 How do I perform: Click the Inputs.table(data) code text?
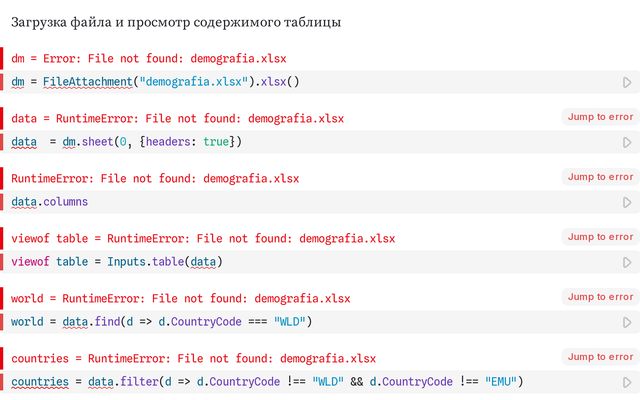pyautogui.click(x=165, y=262)
